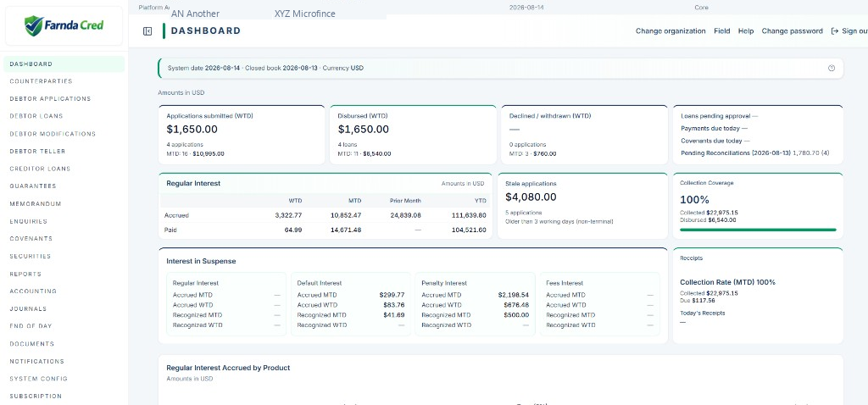Click Regular Interest Accrued by Product heading
The width and height of the screenshot is (868, 405).
click(x=228, y=368)
